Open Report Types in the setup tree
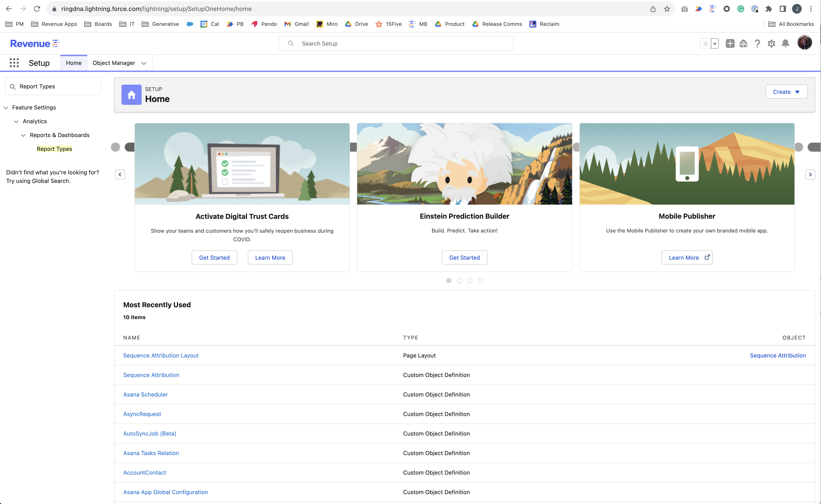 (54, 149)
